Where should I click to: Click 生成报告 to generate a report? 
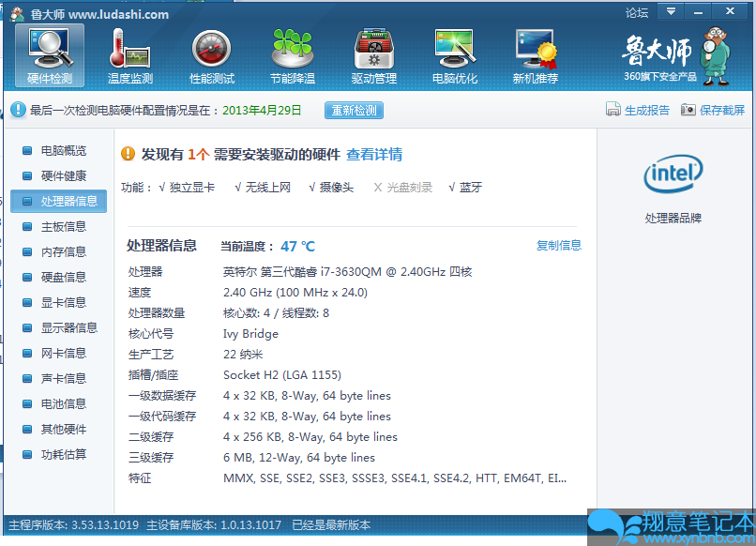click(647, 111)
